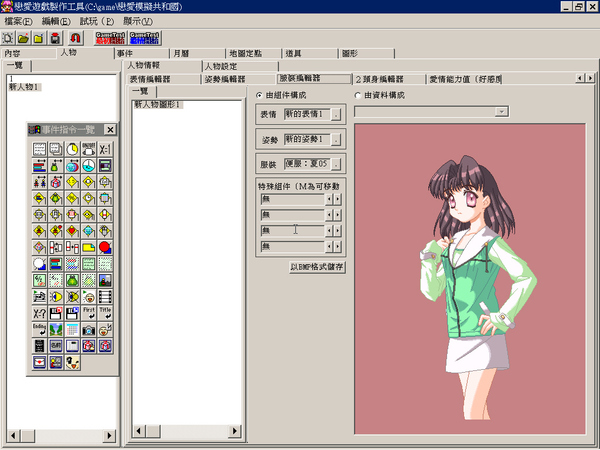
Task: Select the clock icon in event command palette
Action: [x=72, y=149]
